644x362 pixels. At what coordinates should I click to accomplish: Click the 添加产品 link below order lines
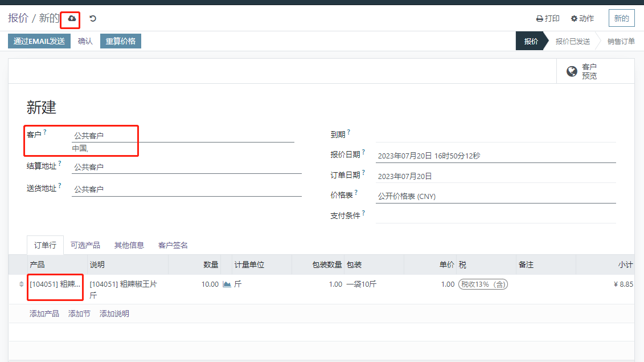pyautogui.click(x=44, y=313)
